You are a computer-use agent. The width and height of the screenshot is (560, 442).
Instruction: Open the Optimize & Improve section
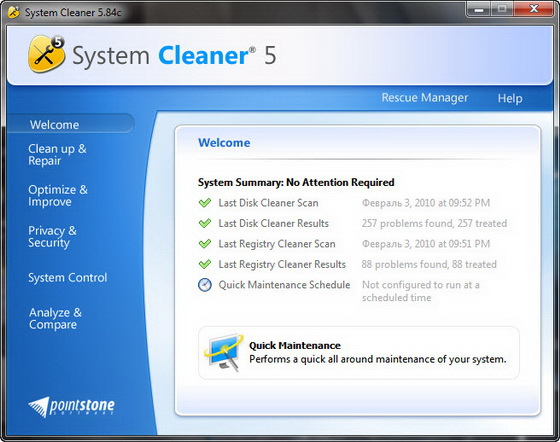coord(58,196)
